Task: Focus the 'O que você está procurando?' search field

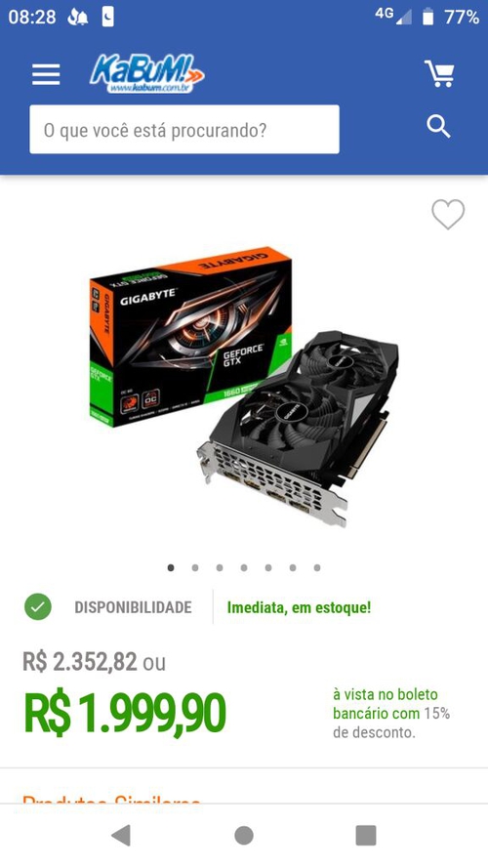Action: coord(184,130)
